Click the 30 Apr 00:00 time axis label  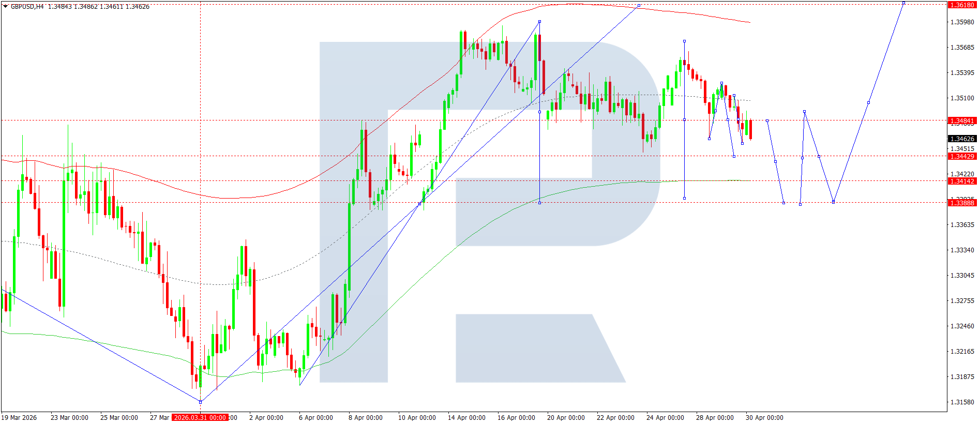pos(764,418)
